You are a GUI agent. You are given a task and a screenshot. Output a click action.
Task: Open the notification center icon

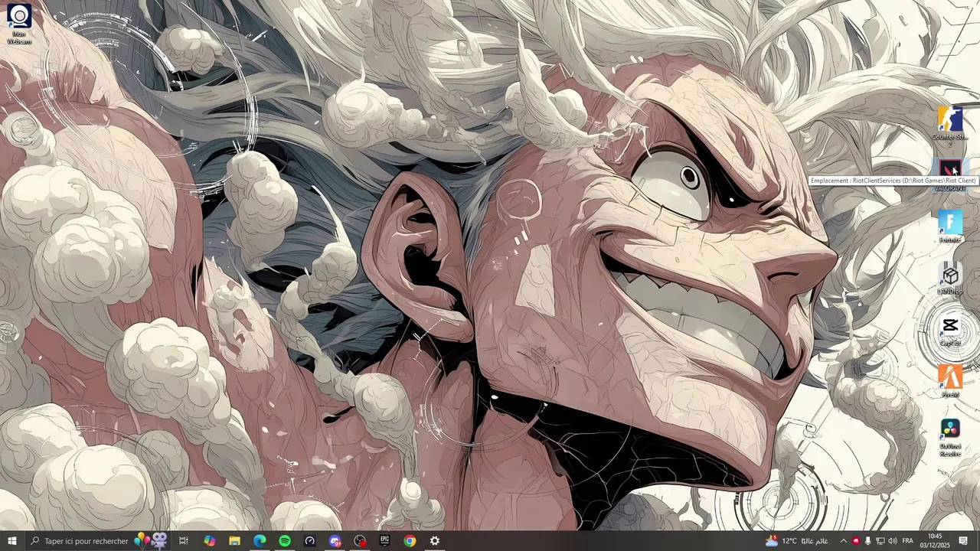[x=963, y=541]
